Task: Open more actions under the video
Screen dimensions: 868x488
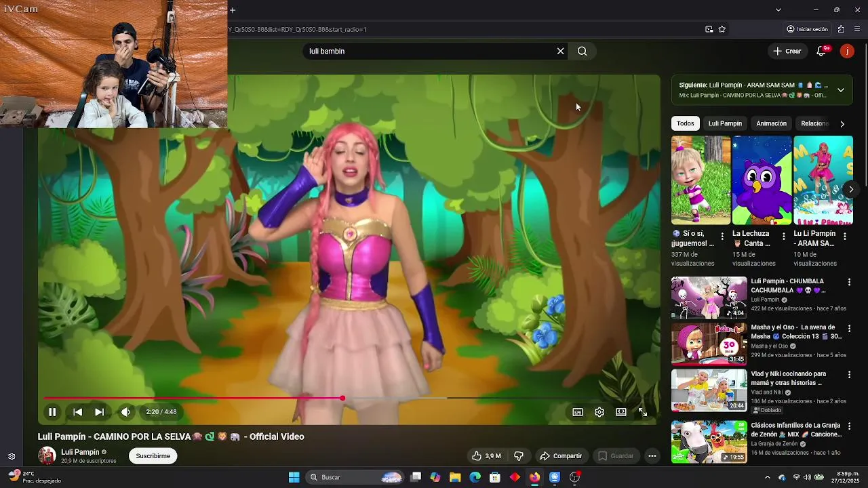Action: [x=652, y=456]
